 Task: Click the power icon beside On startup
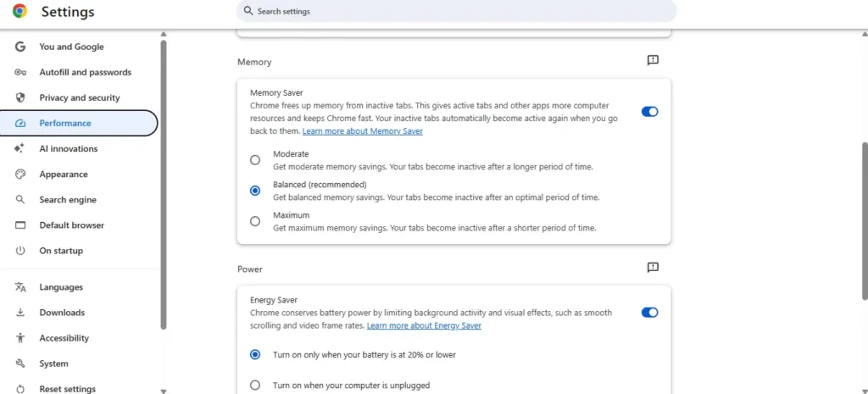click(x=20, y=250)
